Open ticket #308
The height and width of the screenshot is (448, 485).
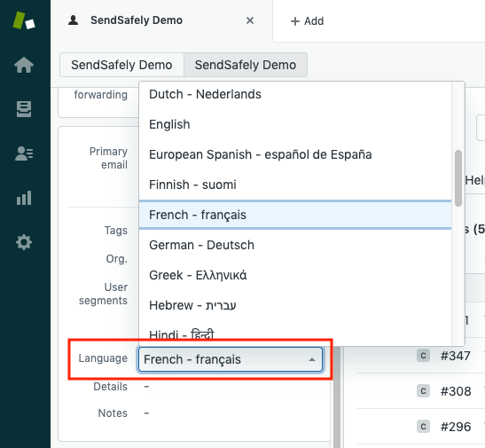coord(456,391)
